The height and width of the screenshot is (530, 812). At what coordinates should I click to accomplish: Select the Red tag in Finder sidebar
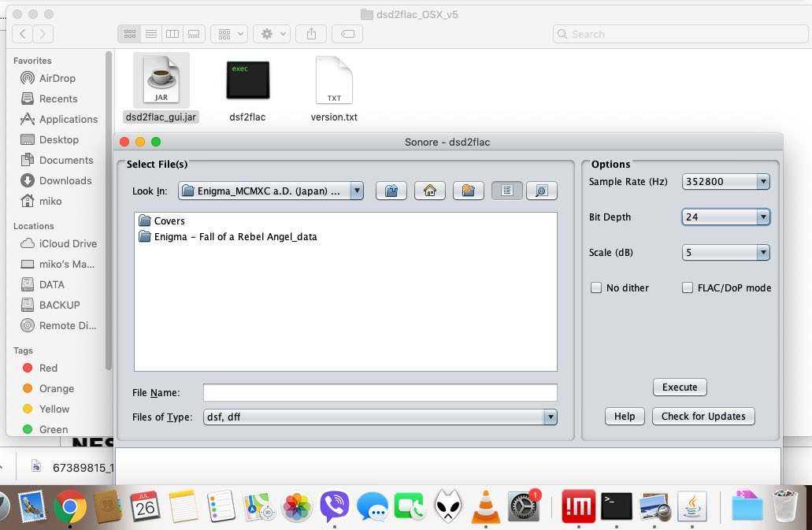[39, 368]
